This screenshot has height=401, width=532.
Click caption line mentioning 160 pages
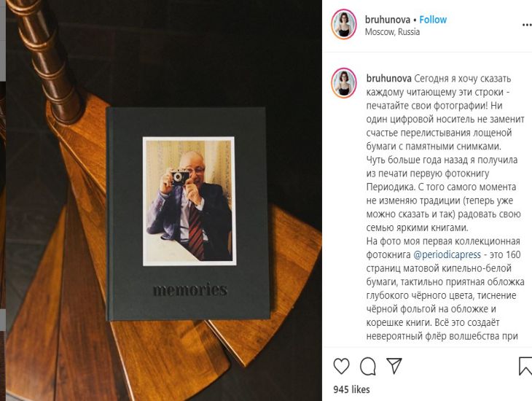tap(443, 254)
